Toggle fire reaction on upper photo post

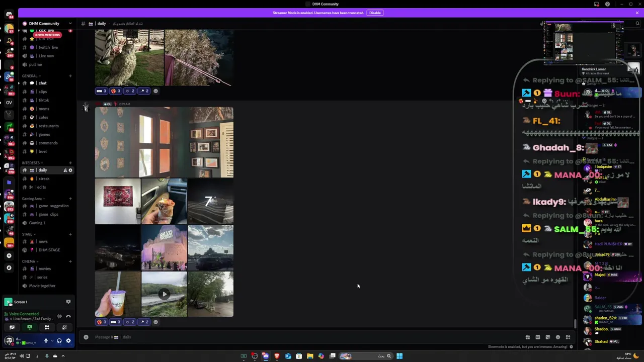point(116,91)
